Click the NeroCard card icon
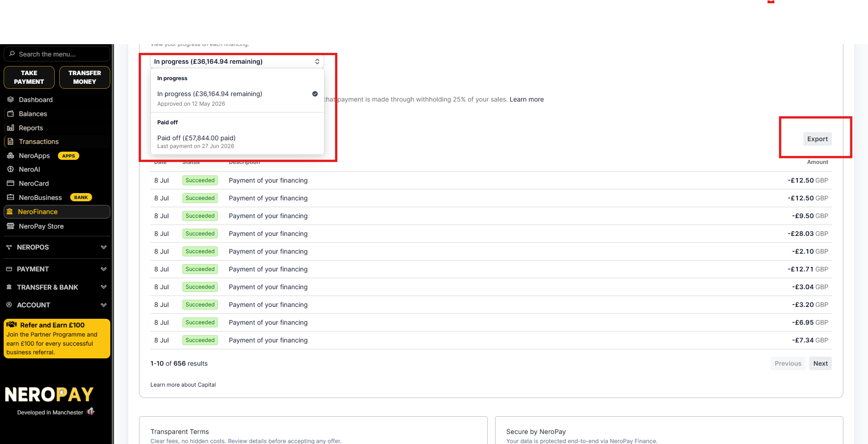This screenshot has height=444, width=868. 10,183
